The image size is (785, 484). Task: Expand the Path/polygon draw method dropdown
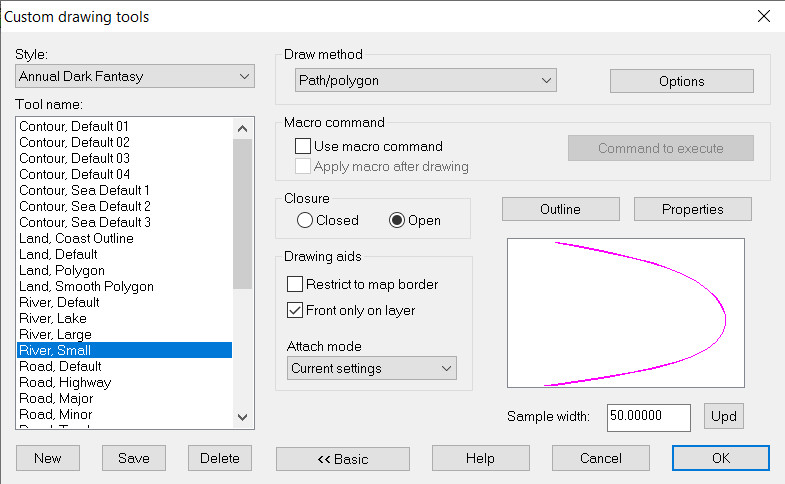click(x=426, y=80)
